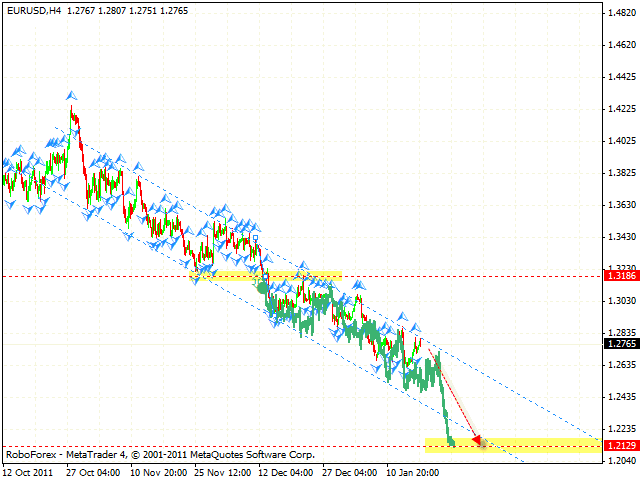Click the 27 Oct 04:00 date label
This screenshot has width=640, height=480.
(94, 472)
